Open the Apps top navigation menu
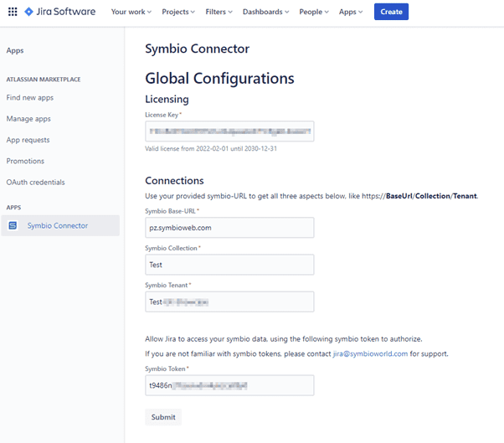Image resolution: width=504 pixels, height=443 pixels. (351, 12)
